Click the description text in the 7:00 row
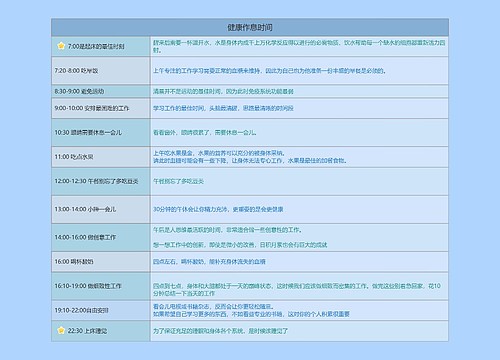The height and width of the screenshot is (360, 500). 299,46
